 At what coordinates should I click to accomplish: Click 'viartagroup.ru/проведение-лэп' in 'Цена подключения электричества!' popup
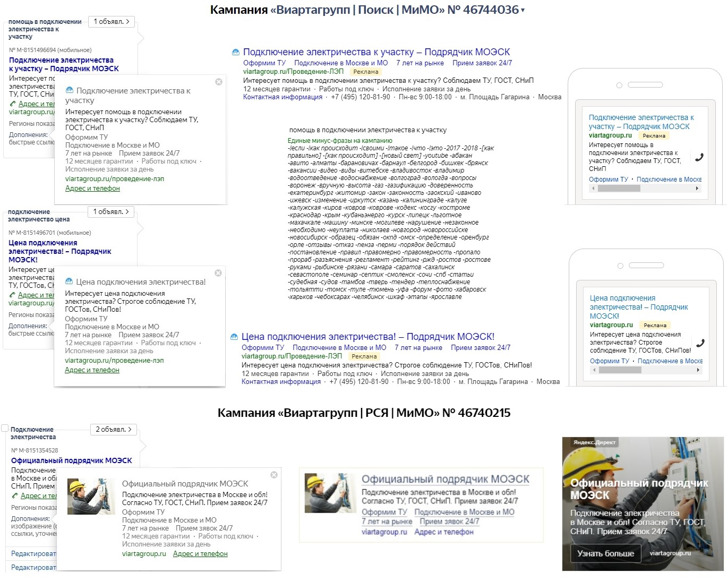114,361
